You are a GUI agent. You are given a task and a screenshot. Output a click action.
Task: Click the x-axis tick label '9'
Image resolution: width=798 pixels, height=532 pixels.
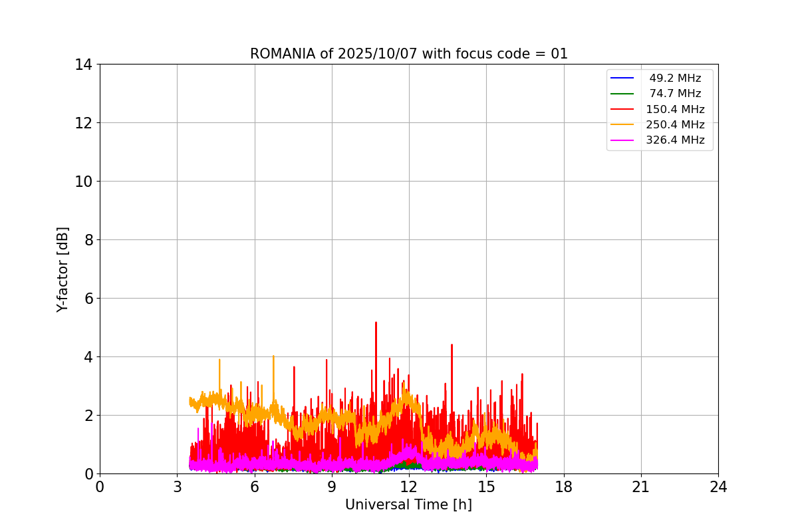(x=332, y=487)
